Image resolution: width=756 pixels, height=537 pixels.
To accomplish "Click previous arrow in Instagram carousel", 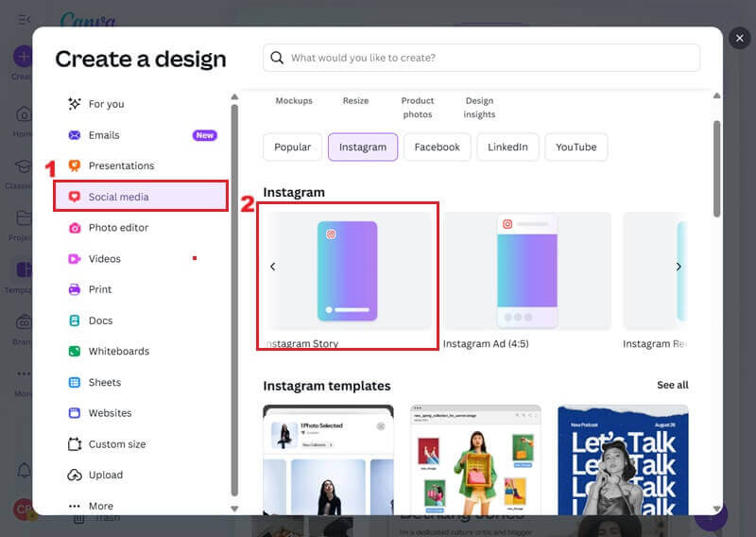I will click(273, 267).
